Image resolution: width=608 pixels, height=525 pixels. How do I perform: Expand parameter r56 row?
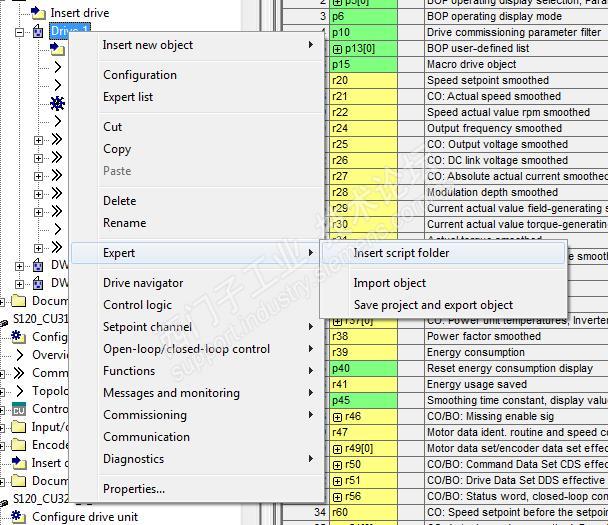(x=337, y=497)
